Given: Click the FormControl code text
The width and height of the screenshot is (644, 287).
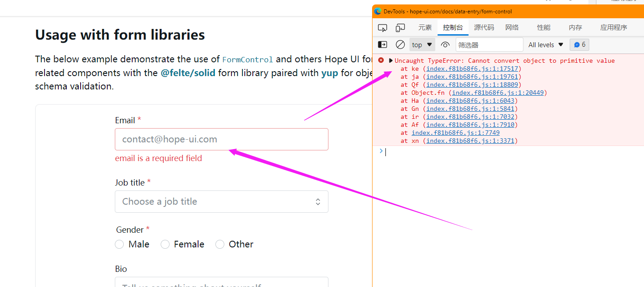Looking at the screenshot, I should point(248,60).
